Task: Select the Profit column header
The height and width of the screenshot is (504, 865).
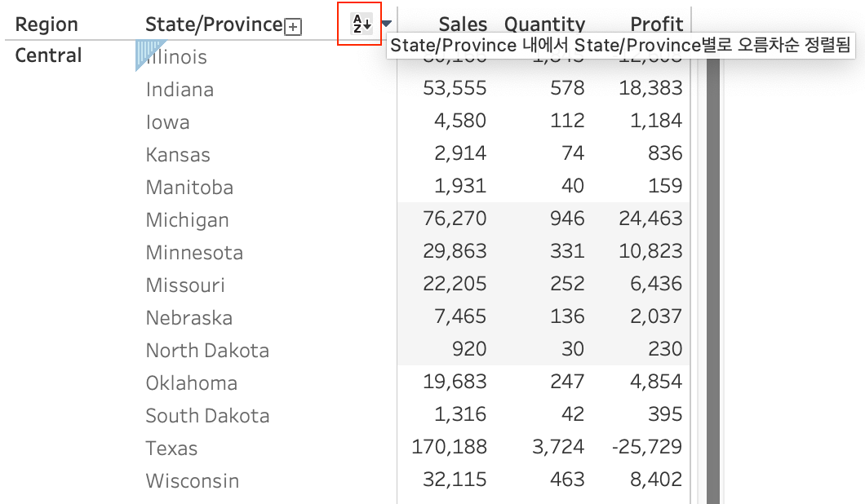Action: click(656, 24)
